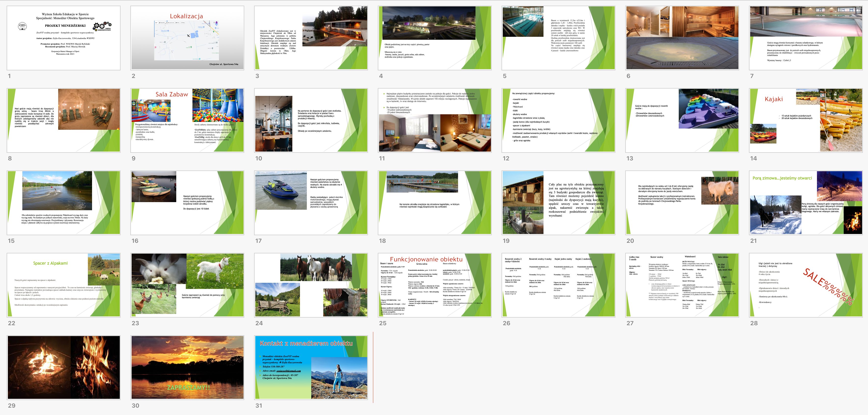Select Kontakt z menadżerem obiektu slide

[311, 367]
